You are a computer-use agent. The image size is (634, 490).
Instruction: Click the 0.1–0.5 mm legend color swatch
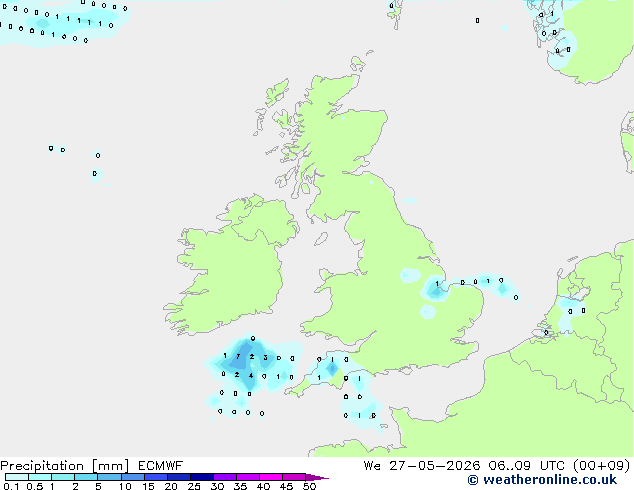[x=17, y=477]
